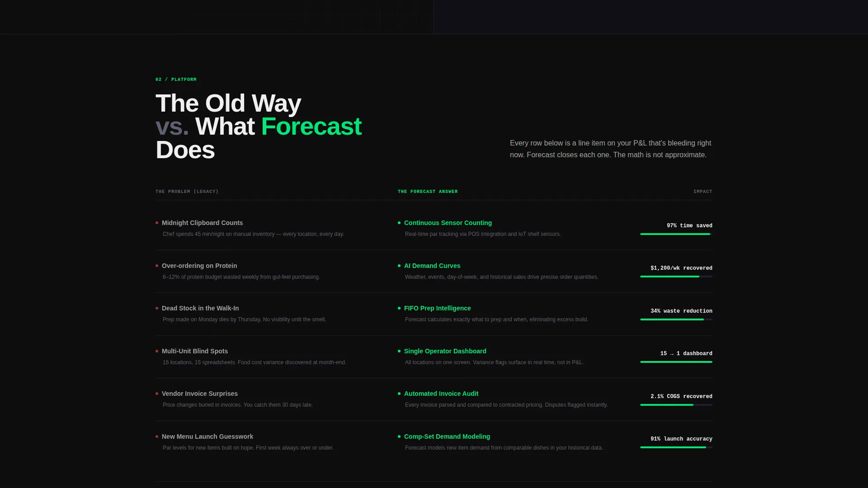Select THE FORECAST ANSWER column header
The height and width of the screenshot is (488, 868).
pyautogui.click(x=428, y=192)
